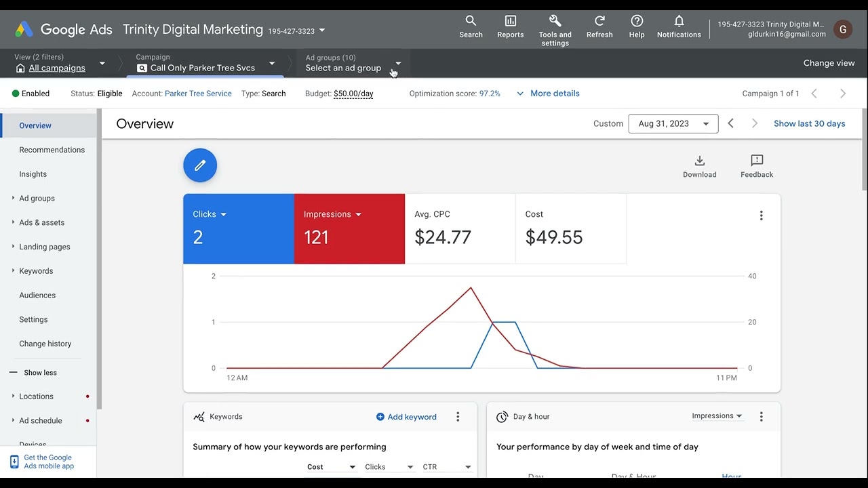Image resolution: width=868 pixels, height=488 pixels.
Task: Open Insights in sidebar
Action: click(33, 174)
